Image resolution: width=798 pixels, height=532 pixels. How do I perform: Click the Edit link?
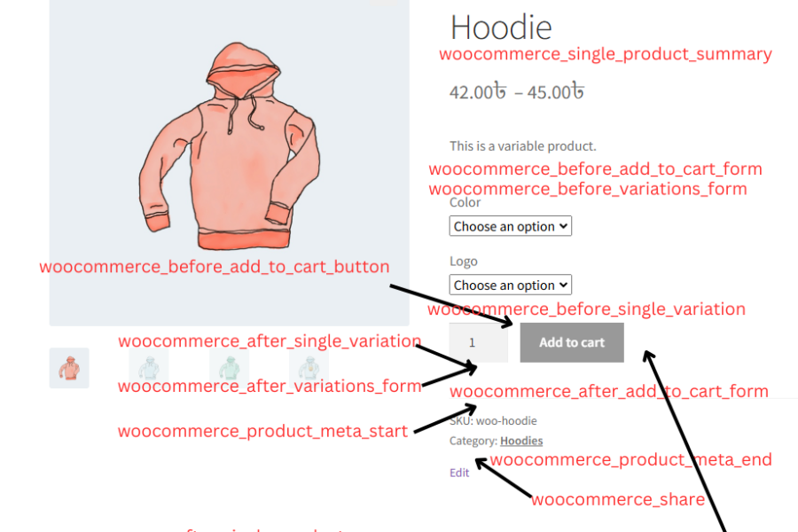point(459,473)
